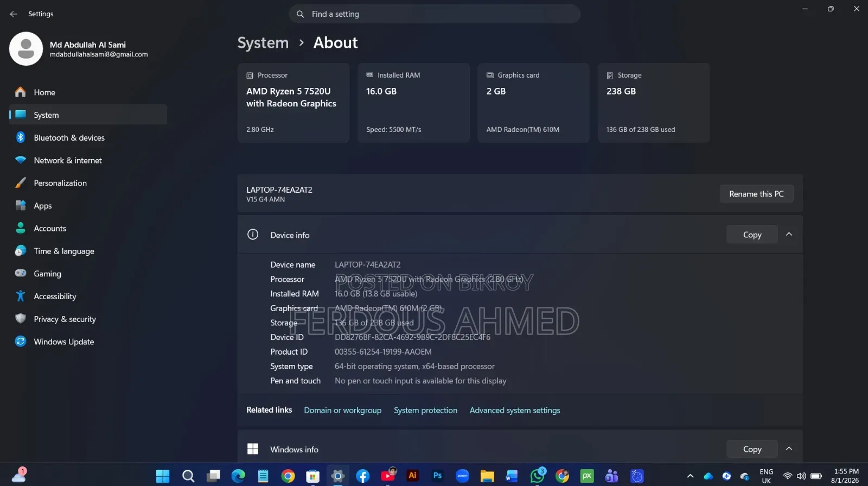
Task: Open the Wi-Fi network tray icon
Action: click(787, 476)
